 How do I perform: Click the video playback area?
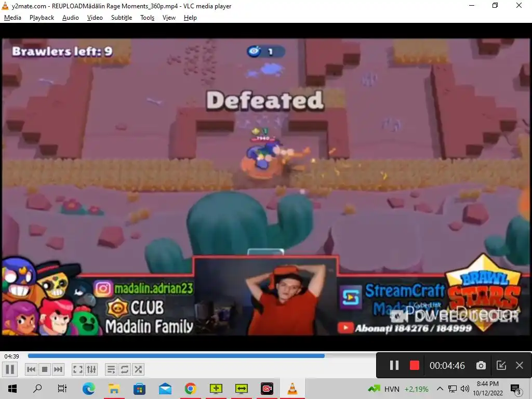(266, 187)
